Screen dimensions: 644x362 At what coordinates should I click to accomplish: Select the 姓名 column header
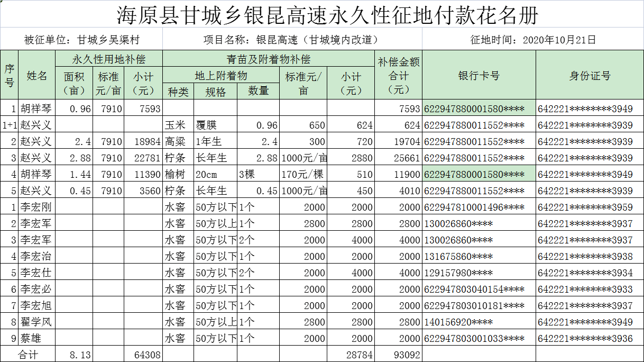tap(37, 75)
